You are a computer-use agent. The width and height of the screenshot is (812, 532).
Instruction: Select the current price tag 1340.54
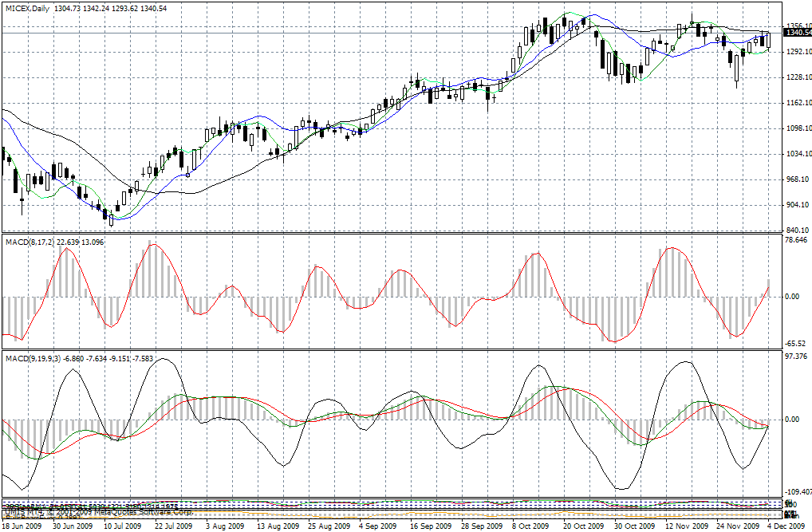(x=797, y=33)
